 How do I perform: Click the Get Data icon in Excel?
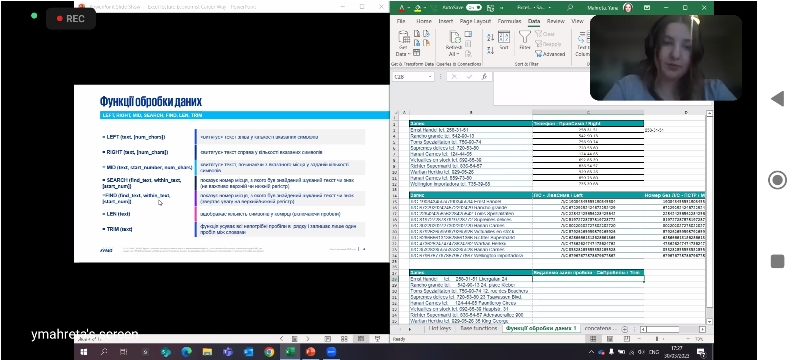403,37
